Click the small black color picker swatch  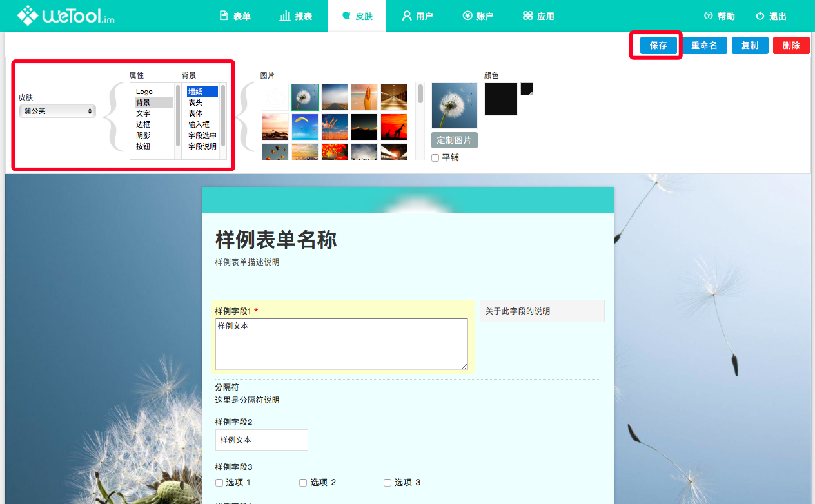(527, 89)
